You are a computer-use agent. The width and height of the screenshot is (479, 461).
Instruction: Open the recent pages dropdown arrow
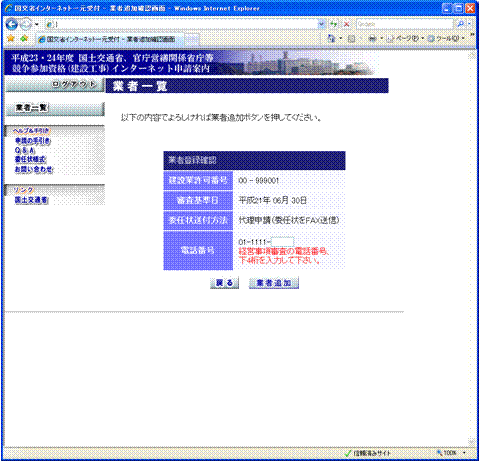coord(37,24)
